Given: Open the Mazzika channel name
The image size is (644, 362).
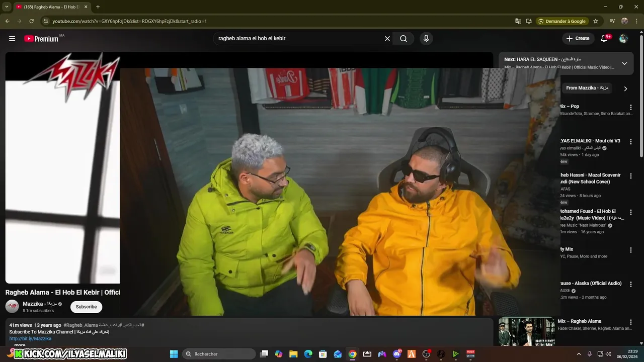Looking at the screenshot, I should pos(40,304).
